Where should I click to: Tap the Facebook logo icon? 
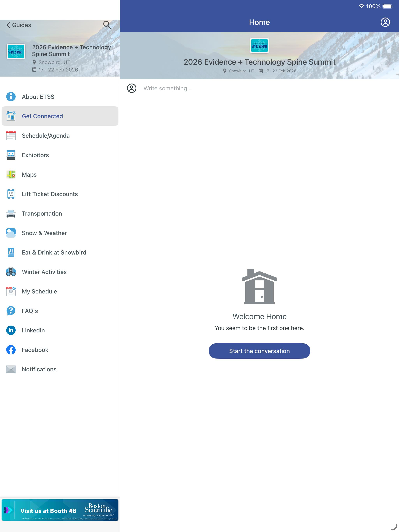pos(11,350)
